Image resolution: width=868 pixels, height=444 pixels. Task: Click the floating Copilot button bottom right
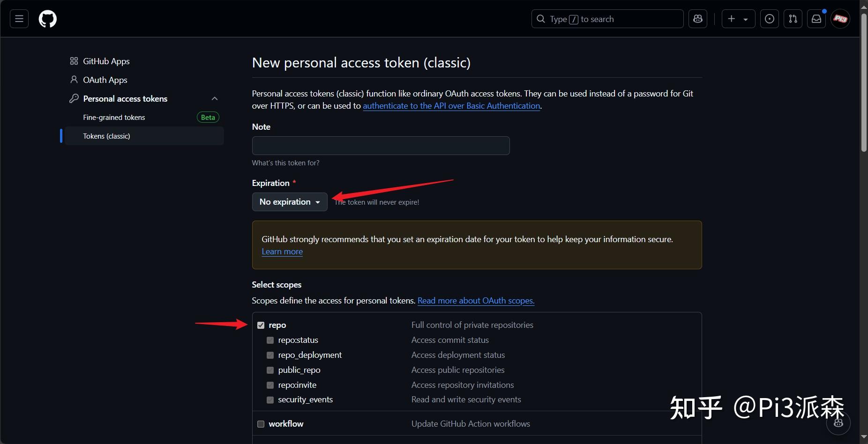click(x=838, y=423)
